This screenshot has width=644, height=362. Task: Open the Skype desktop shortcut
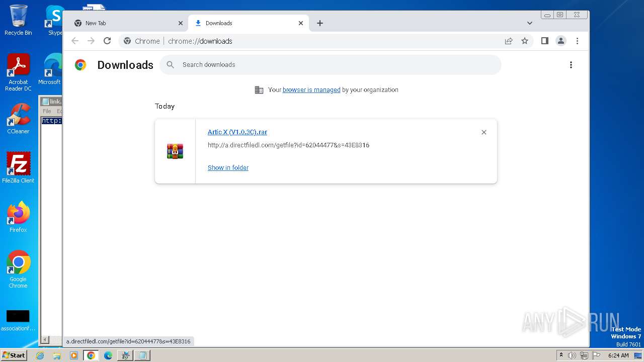54,21
